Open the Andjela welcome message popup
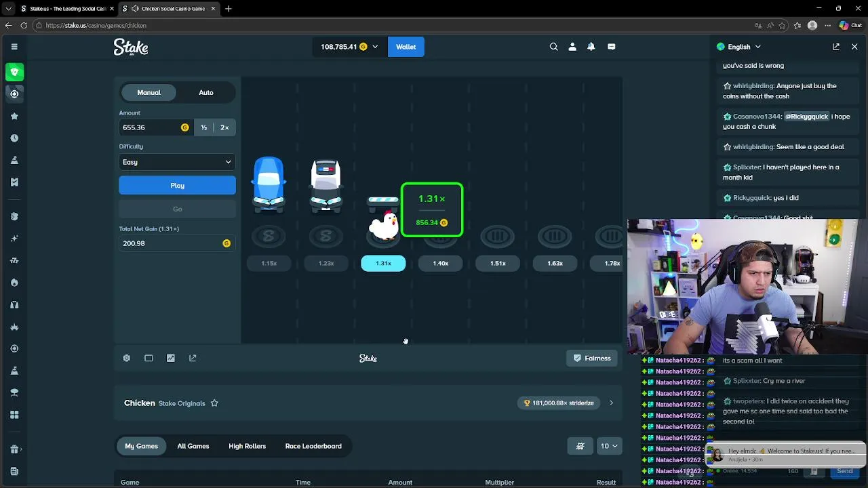The image size is (868, 488). point(787,454)
